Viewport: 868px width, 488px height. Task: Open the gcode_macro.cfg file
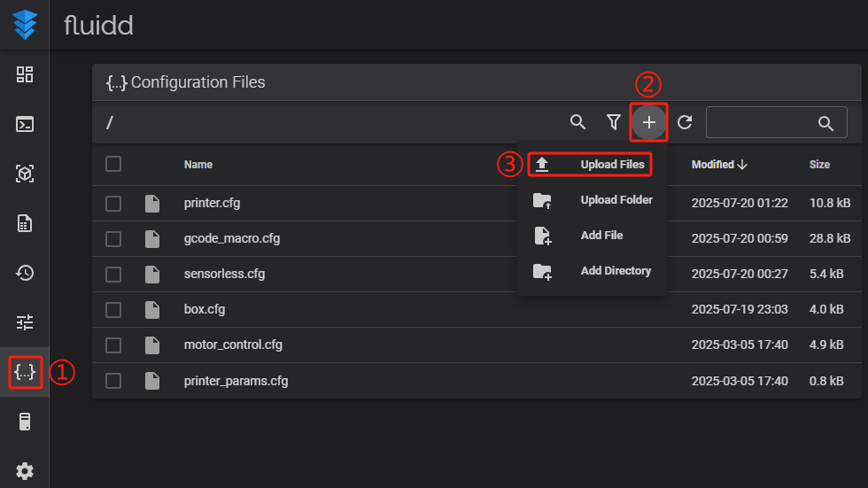pos(232,239)
